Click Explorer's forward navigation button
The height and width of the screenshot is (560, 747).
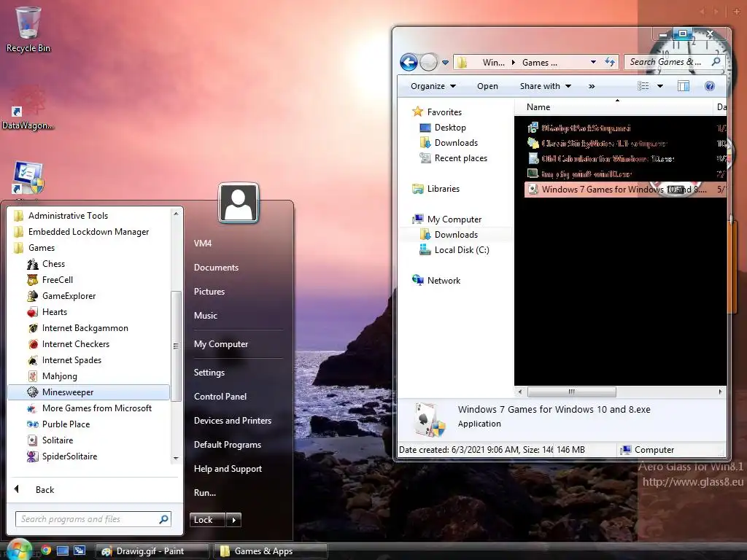click(429, 63)
